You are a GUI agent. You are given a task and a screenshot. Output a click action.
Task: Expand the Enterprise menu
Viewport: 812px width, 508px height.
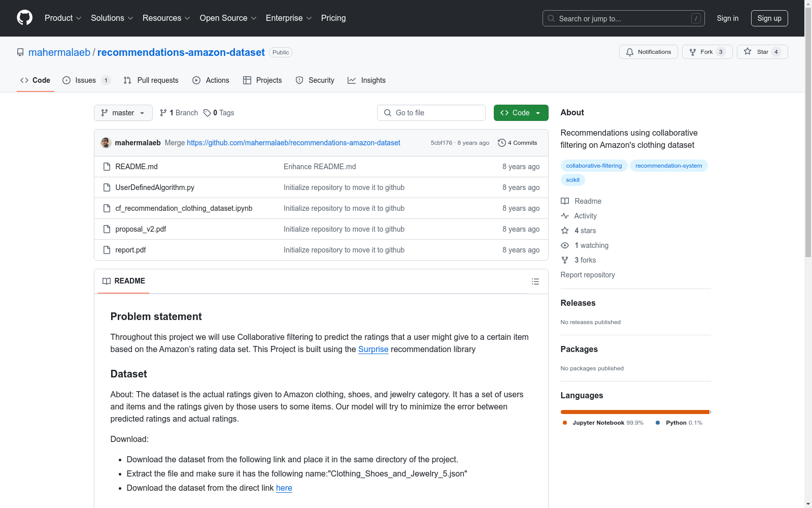(289, 18)
